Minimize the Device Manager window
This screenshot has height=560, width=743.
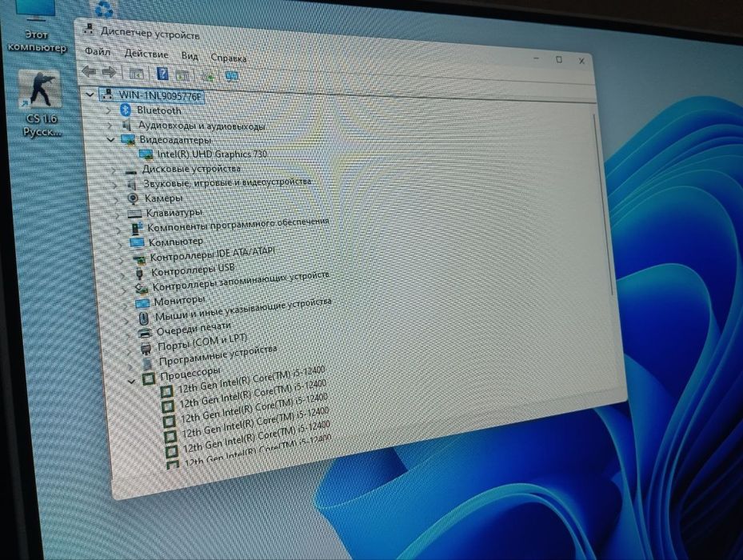(x=537, y=58)
